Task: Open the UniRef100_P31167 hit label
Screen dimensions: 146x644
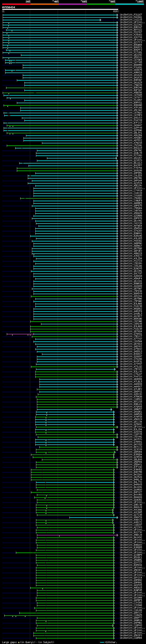Action: pos(131,15)
